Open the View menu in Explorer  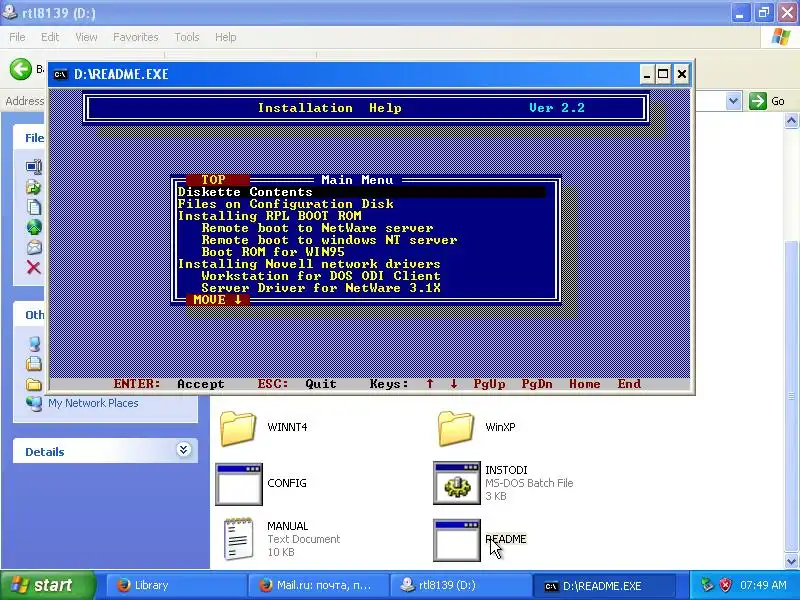click(86, 37)
